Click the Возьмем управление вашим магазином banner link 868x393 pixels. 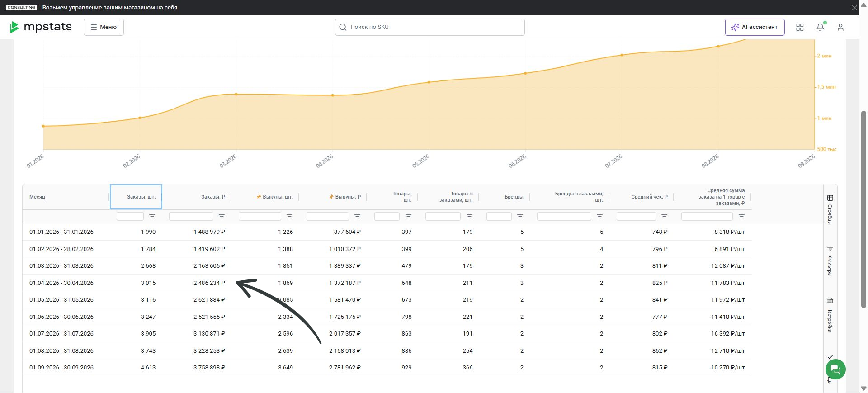(110, 8)
